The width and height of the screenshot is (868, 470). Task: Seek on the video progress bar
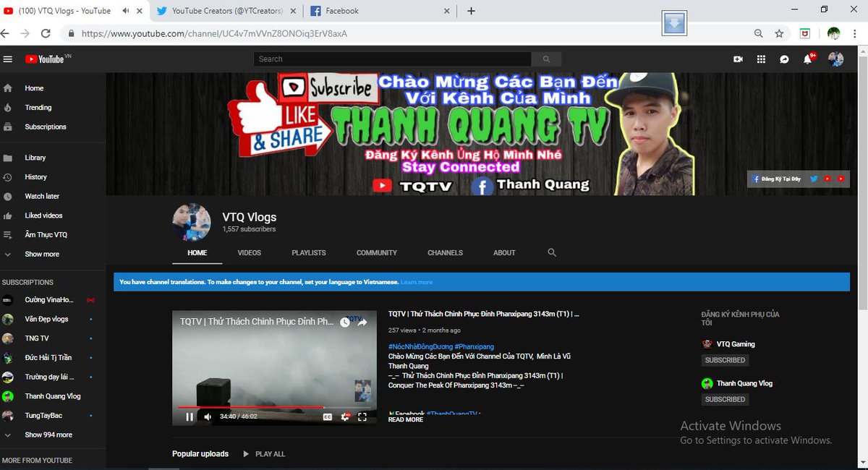tap(274, 407)
